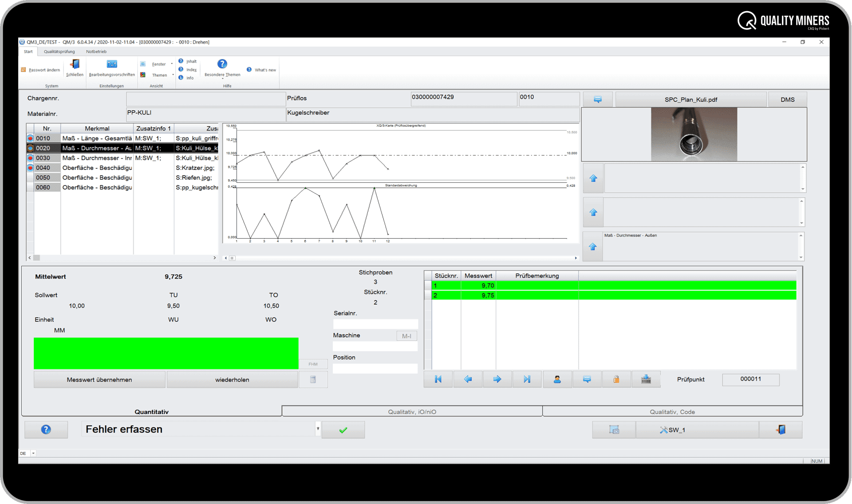Print the SPC_Plan_Kuli.pdf document

pyautogui.click(x=598, y=99)
